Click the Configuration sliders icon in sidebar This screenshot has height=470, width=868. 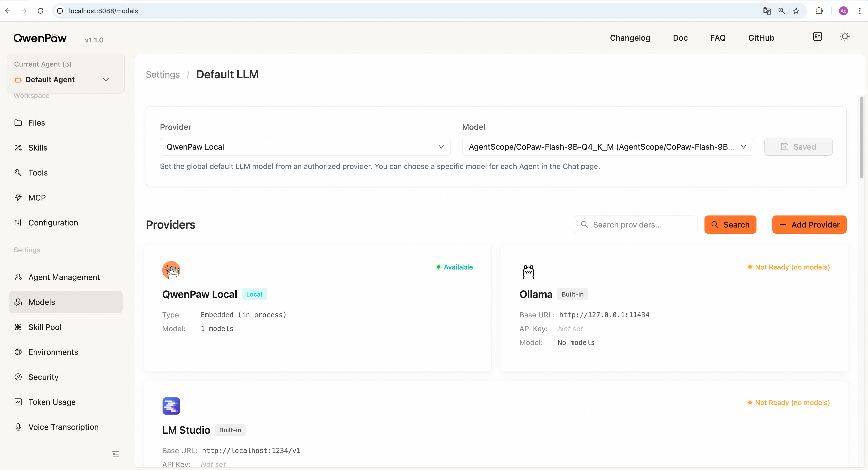pos(18,222)
